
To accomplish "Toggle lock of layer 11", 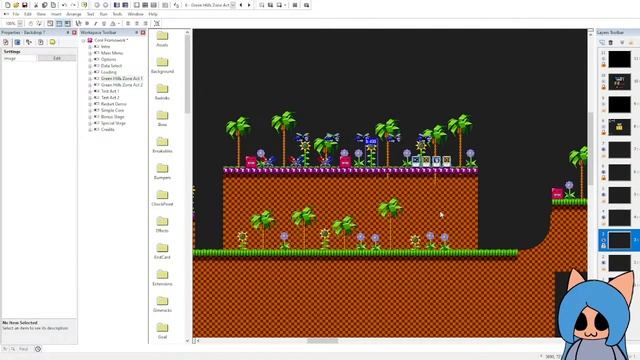I will click(604, 65).
